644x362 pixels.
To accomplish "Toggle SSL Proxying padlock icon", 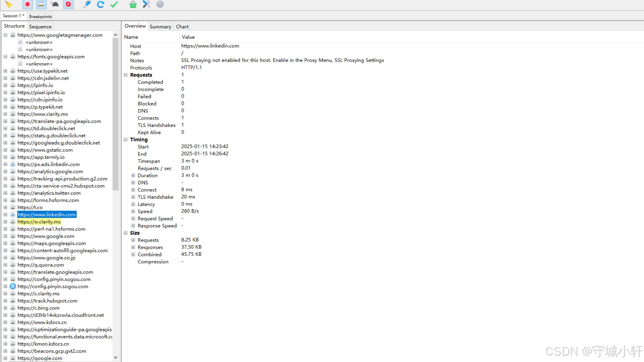I will click(41, 4).
